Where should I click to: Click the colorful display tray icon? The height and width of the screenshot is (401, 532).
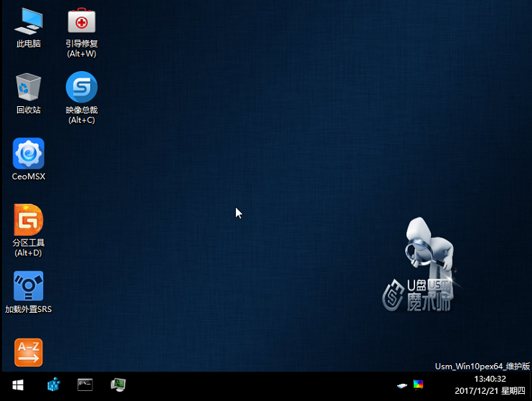pos(418,384)
